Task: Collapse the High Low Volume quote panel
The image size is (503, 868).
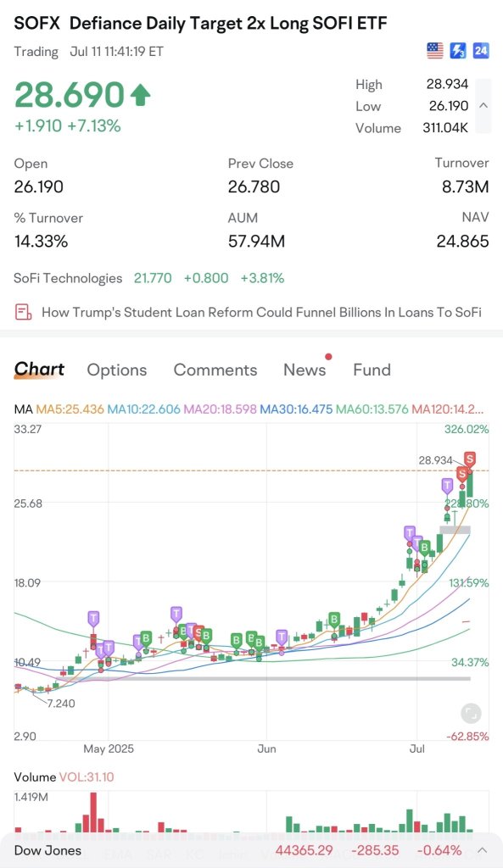Action: pyautogui.click(x=483, y=106)
